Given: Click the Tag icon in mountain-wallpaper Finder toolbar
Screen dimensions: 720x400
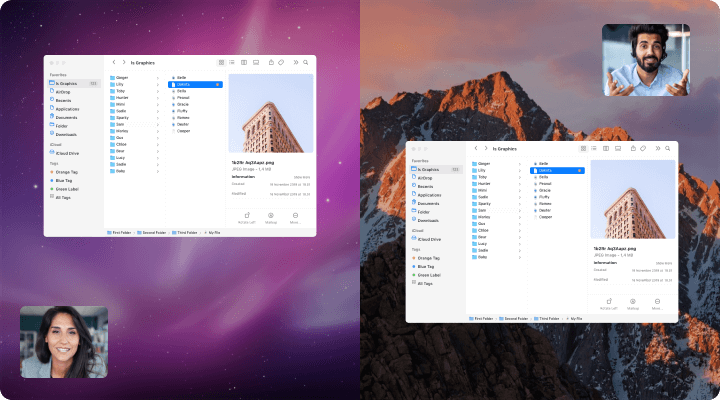Looking at the screenshot, I should coord(643,148).
